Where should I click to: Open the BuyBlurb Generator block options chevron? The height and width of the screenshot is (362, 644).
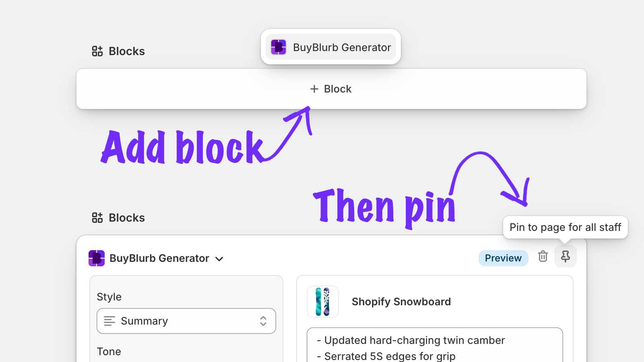click(x=219, y=259)
